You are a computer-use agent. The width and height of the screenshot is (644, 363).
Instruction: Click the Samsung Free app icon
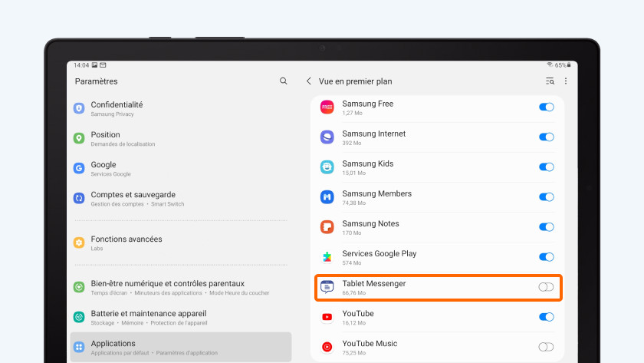[327, 107]
